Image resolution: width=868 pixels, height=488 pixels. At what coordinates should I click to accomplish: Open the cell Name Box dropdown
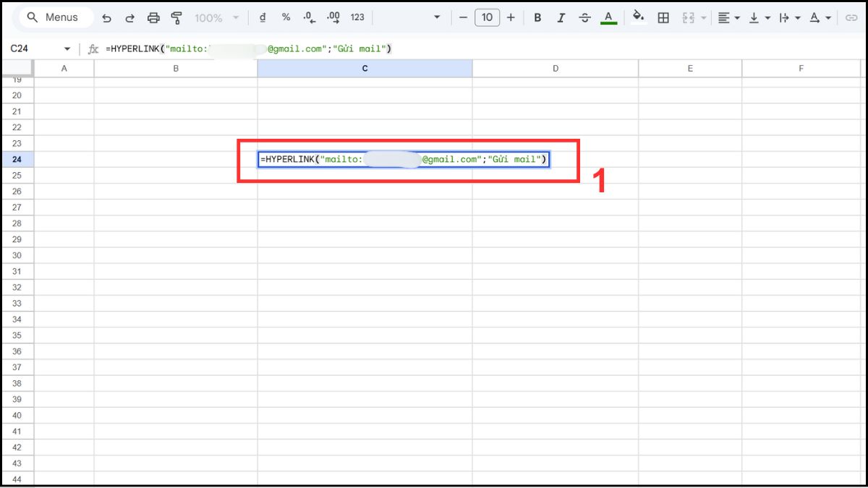[x=66, y=48]
